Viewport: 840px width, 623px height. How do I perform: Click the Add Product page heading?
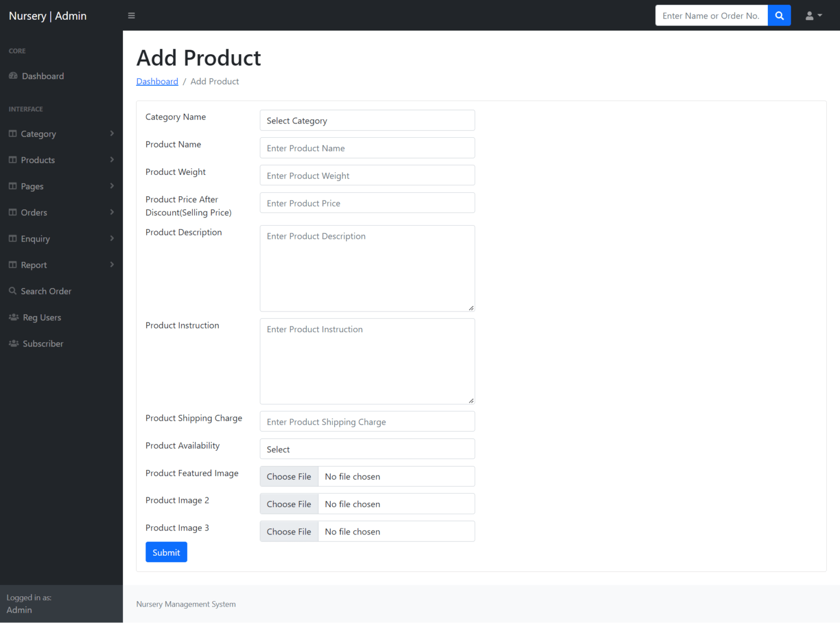coord(199,58)
